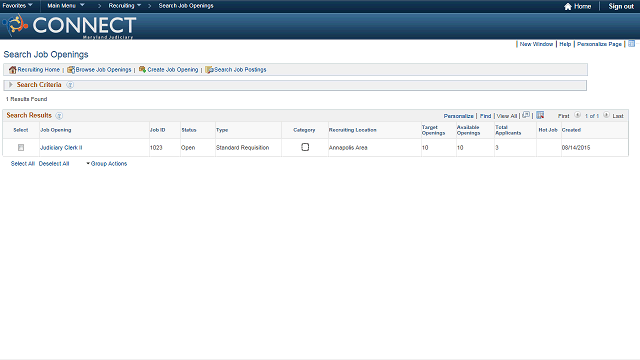Image resolution: width=640 pixels, height=360 pixels.
Task: Click the 1 of 1 page indicator
Action: [x=592, y=116]
